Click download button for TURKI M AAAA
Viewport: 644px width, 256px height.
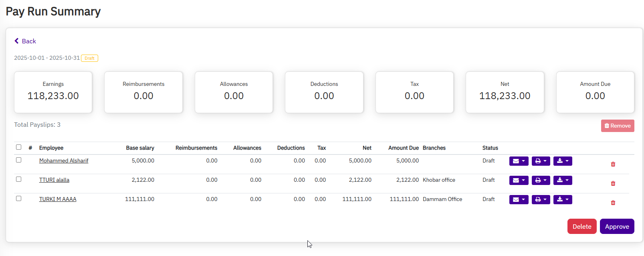[x=563, y=199]
